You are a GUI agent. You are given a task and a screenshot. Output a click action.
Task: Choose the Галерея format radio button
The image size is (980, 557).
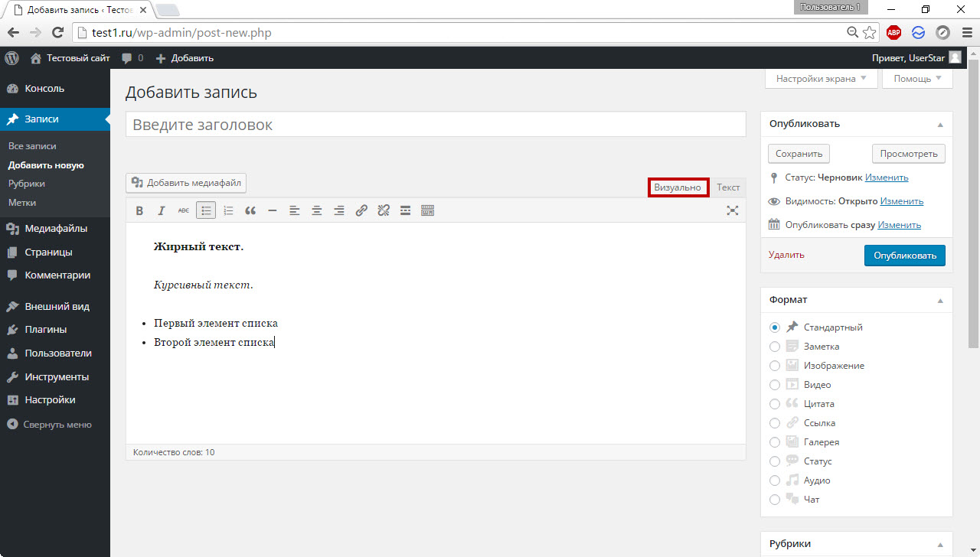[775, 442]
